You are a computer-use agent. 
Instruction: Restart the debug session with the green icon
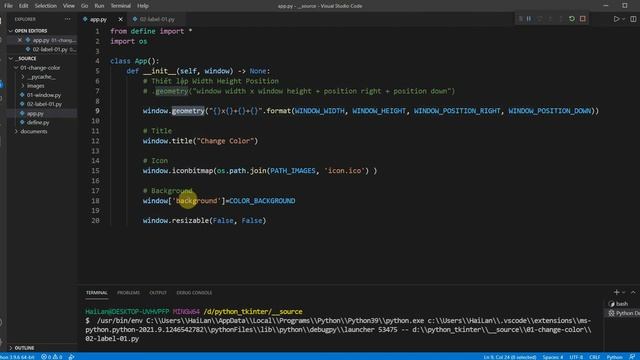[x=572, y=19]
